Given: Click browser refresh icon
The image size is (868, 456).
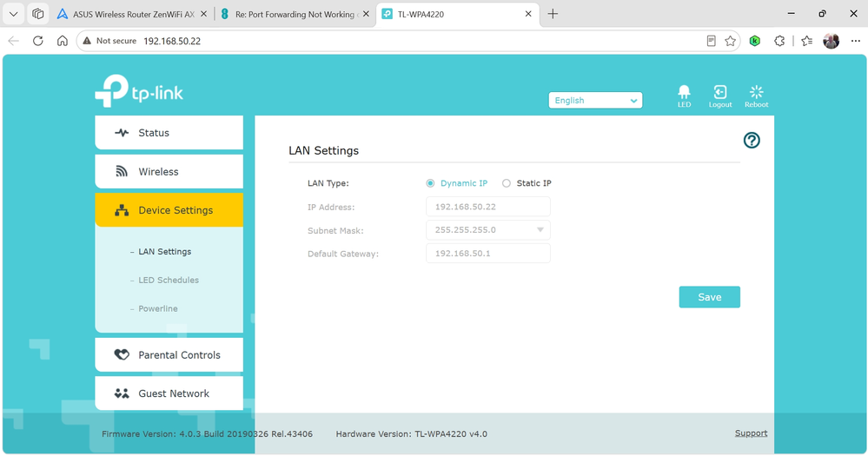Looking at the screenshot, I should (x=37, y=41).
